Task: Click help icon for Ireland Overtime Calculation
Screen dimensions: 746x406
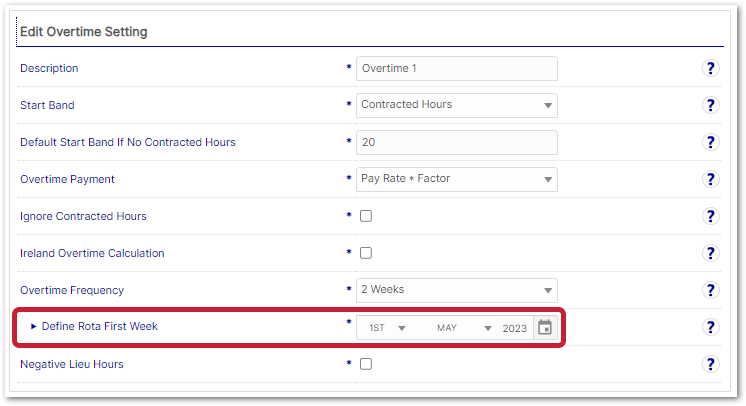Action: (x=711, y=253)
